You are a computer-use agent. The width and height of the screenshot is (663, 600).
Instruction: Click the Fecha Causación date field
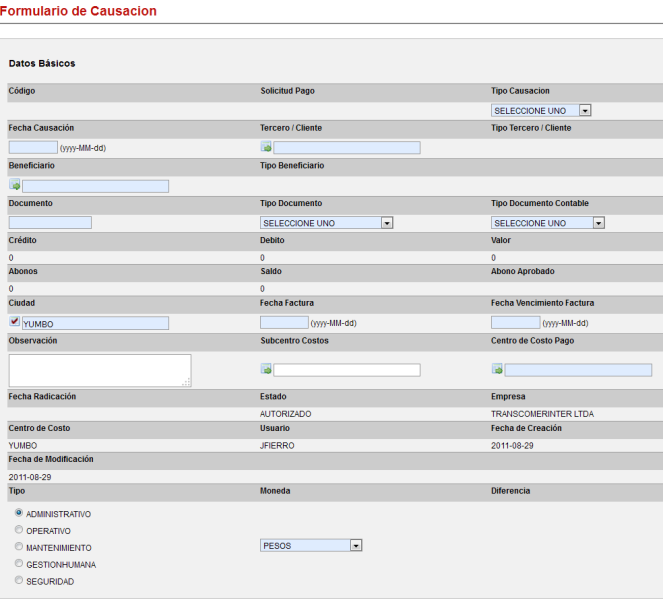pyautogui.click(x=33, y=148)
